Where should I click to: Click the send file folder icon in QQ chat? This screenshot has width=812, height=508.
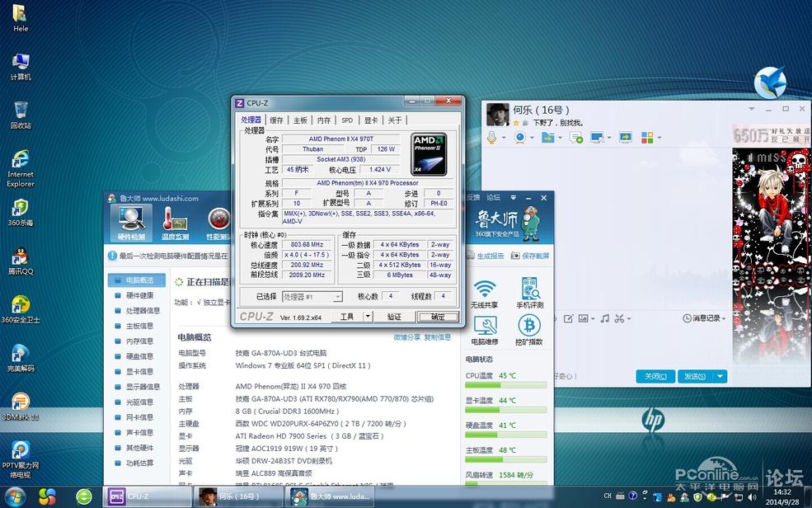(547, 137)
